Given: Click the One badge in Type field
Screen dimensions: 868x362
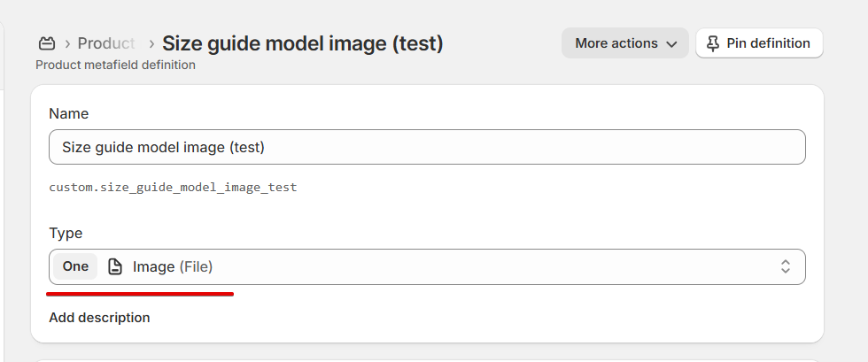Looking at the screenshot, I should point(75,266).
